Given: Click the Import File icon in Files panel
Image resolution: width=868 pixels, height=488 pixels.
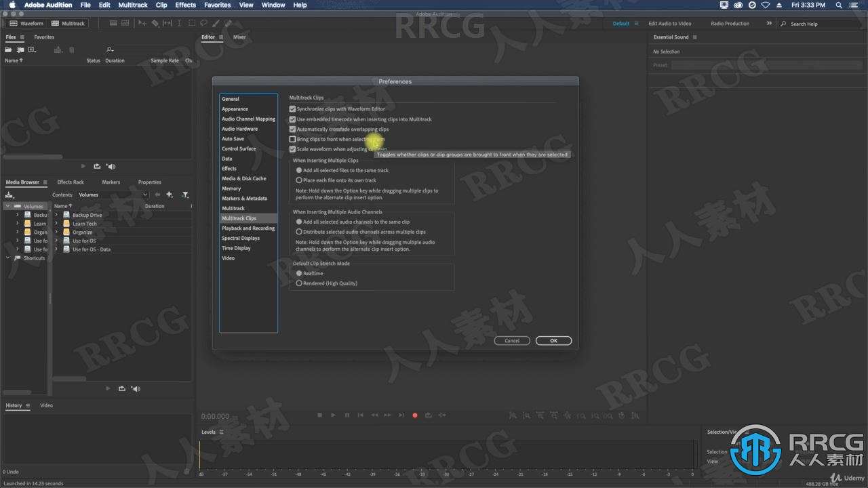Looking at the screenshot, I should pyautogui.click(x=20, y=49).
